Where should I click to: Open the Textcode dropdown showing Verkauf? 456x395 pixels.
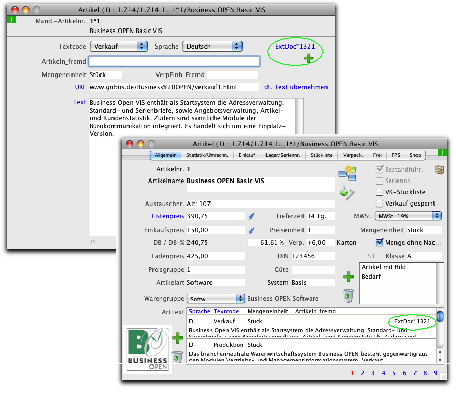[x=119, y=46]
